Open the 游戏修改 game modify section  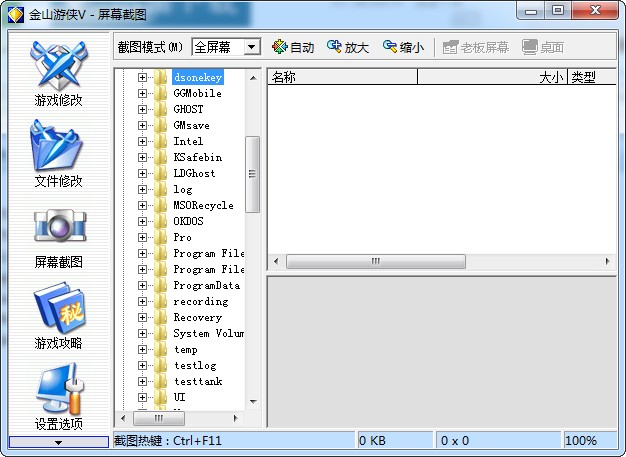58,73
